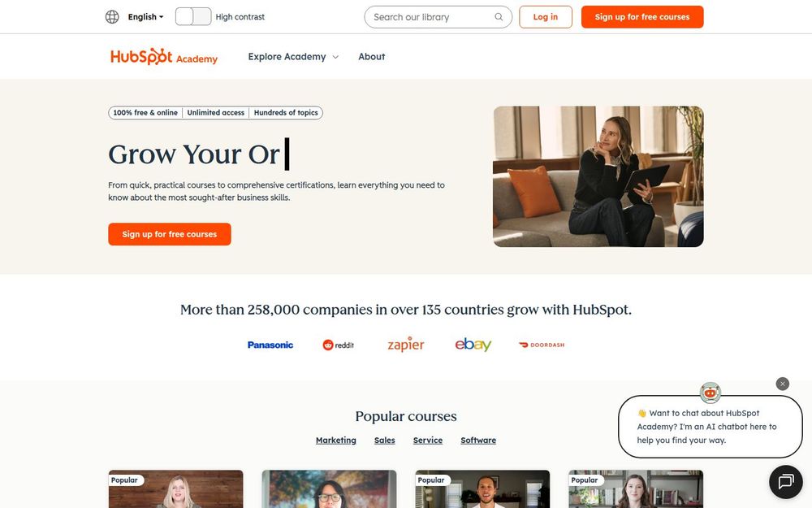
Task: Open the first Popular course thumbnail
Action: coord(175,488)
